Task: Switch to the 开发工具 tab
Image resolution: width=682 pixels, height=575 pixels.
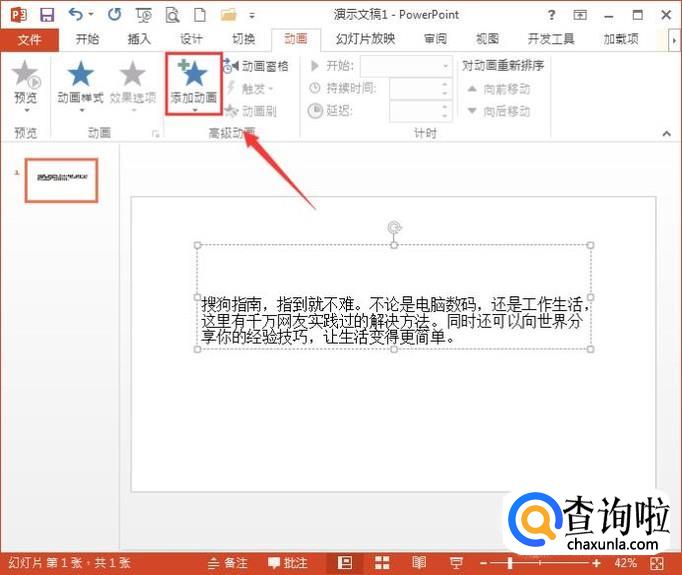Action: pyautogui.click(x=551, y=39)
